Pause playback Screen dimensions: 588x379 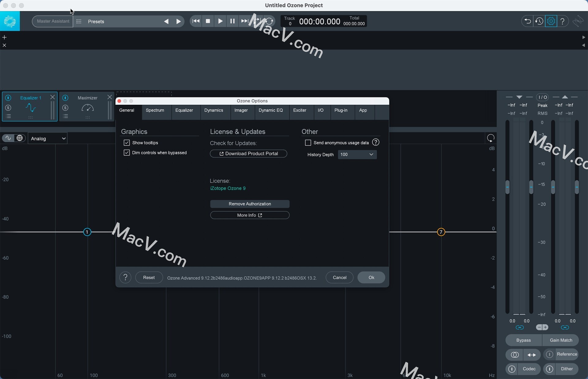pos(232,21)
